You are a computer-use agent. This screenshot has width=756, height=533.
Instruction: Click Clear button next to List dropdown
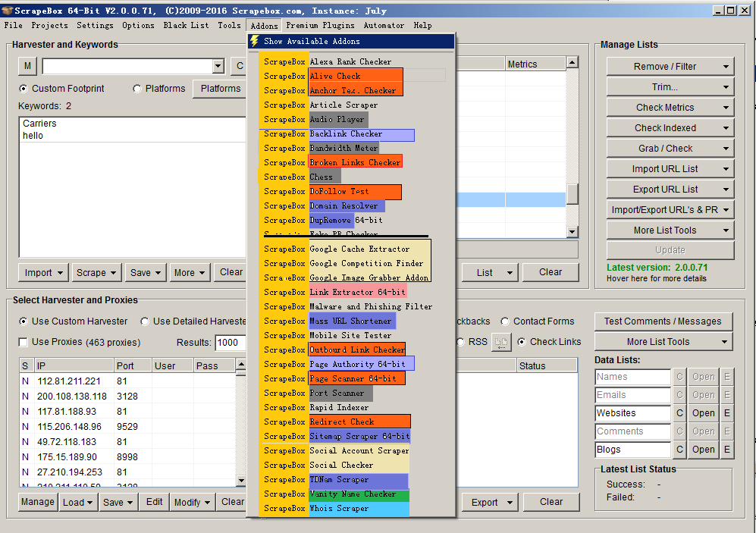click(551, 272)
